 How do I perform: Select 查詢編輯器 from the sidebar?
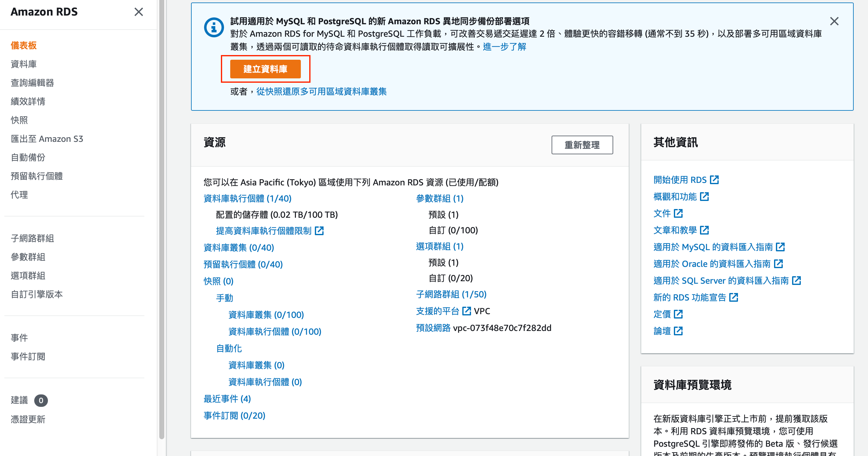click(x=32, y=83)
